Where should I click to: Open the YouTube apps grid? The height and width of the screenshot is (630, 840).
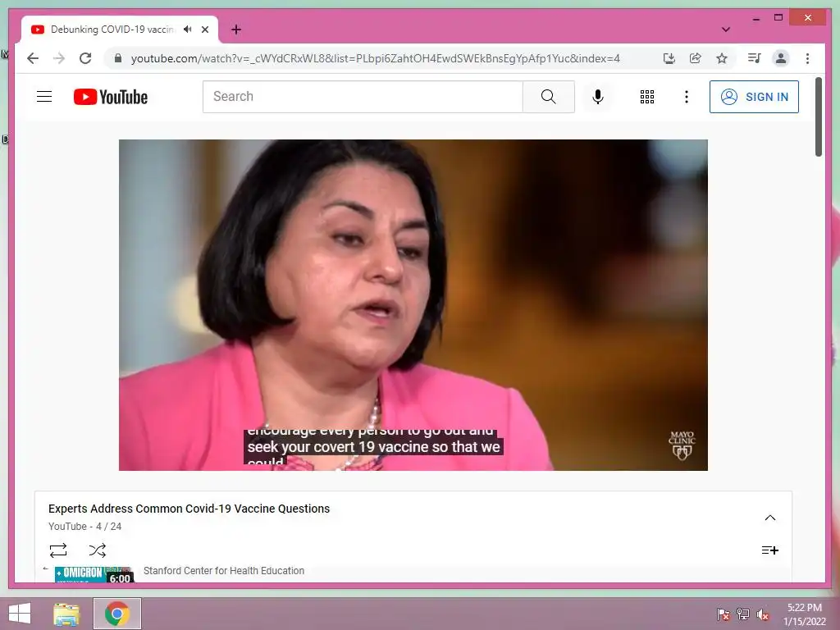[x=646, y=97]
